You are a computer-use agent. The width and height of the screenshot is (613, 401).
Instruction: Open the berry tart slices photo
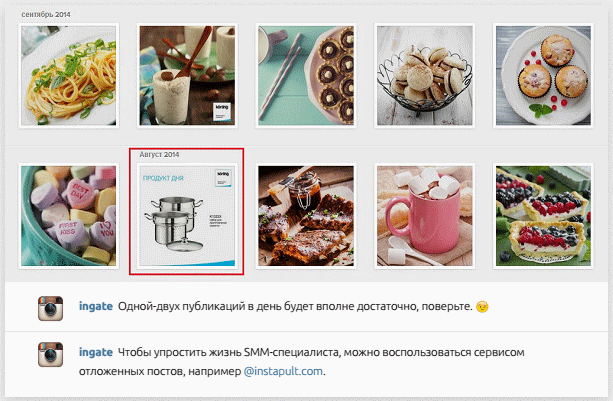pyautogui.click(x=543, y=216)
